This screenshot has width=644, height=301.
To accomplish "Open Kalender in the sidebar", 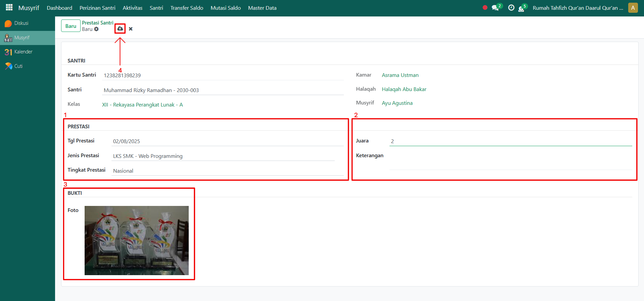I will 23,52.
